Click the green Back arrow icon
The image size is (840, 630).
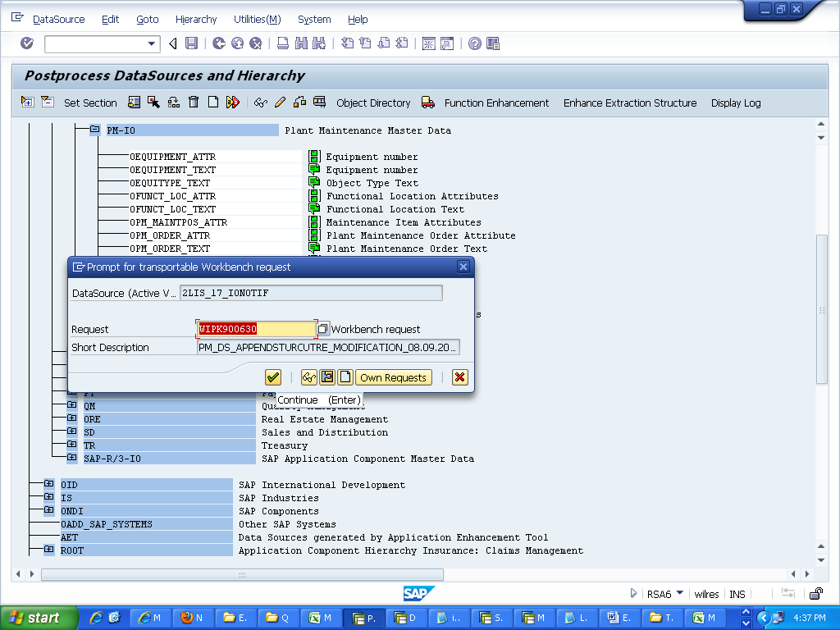[218, 43]
